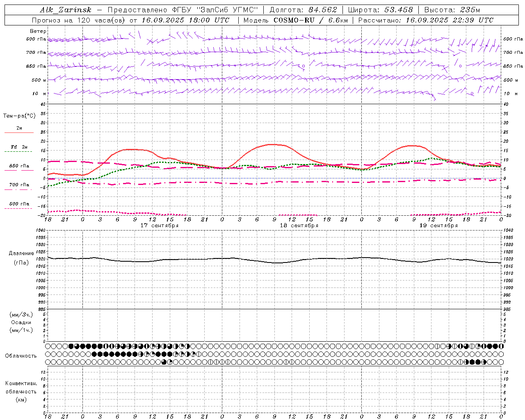Click the 700 гПа temperature legend entry
This screenshot has height=420, width=525.
tap(19, 185)
